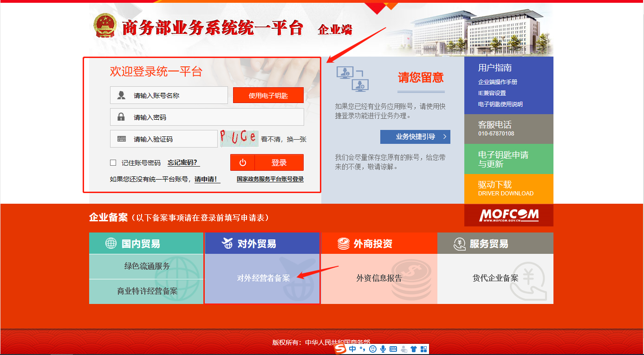Open the Sogou soft keyboard
644x355 pixels.
pyautogui.click(x=393, y=349)
